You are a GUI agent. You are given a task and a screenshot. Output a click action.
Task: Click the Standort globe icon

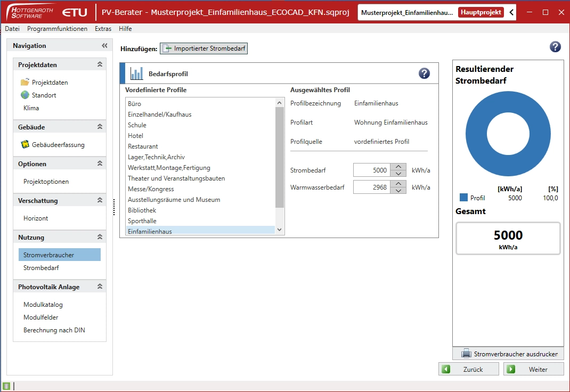pos(25,95)
